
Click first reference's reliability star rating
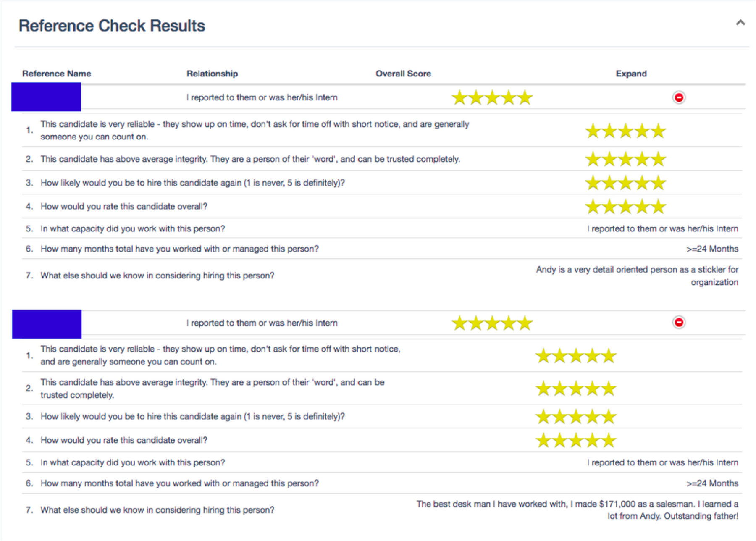625,131
